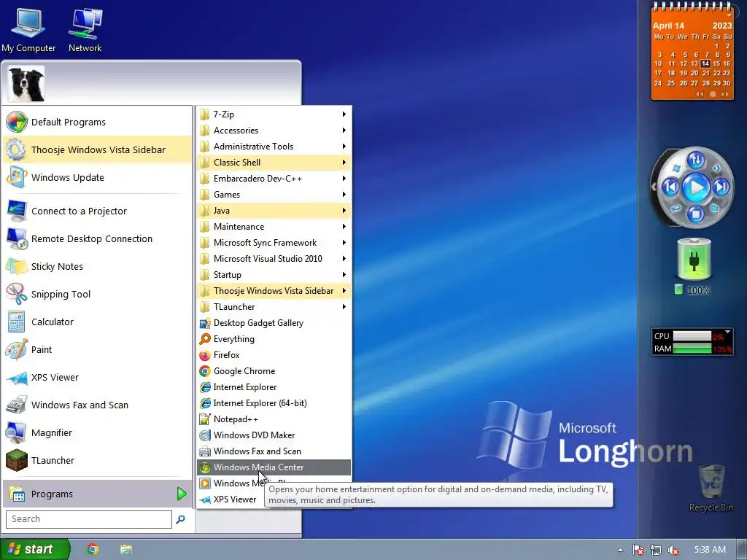Select Programs menu item
Image resolution: width=747 pixels, height=560 pixels.
click(97, 494)
